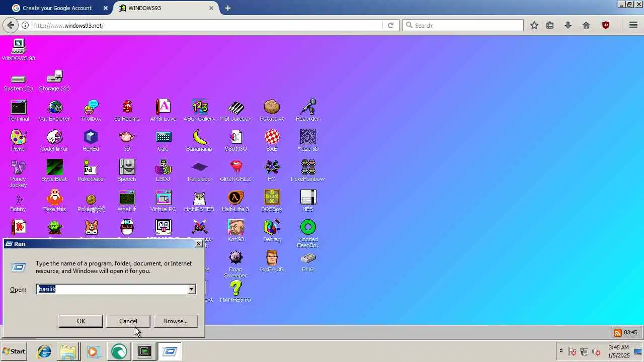
Task: Open KoF93 fighter icon
Action: click(235, 231)
